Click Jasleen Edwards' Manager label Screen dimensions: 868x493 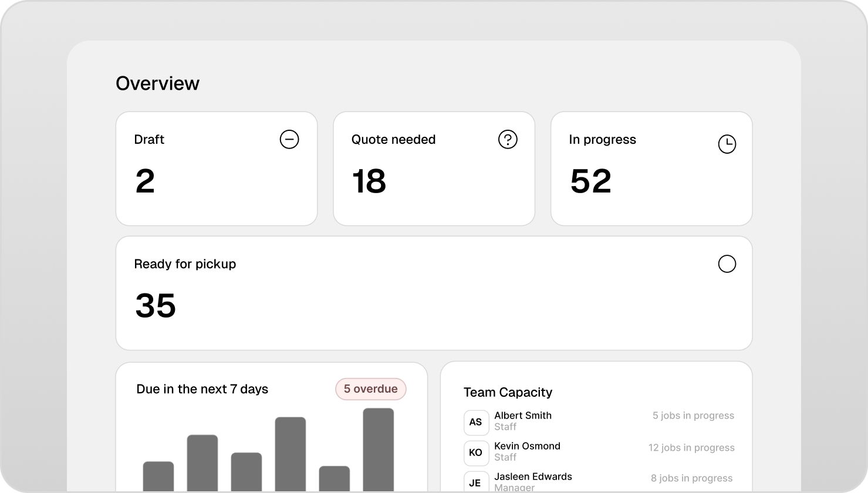pyautogui.click(x=514, y=487)
